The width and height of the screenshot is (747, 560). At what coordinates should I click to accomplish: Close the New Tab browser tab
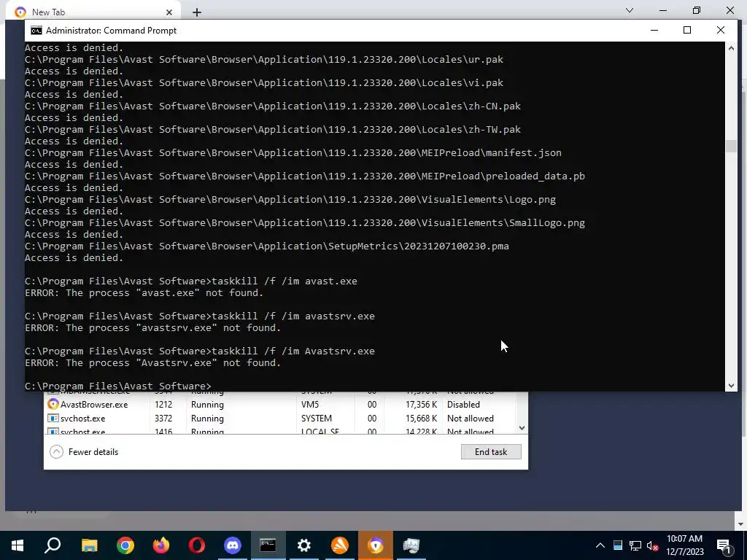click(x=169, y=12)
